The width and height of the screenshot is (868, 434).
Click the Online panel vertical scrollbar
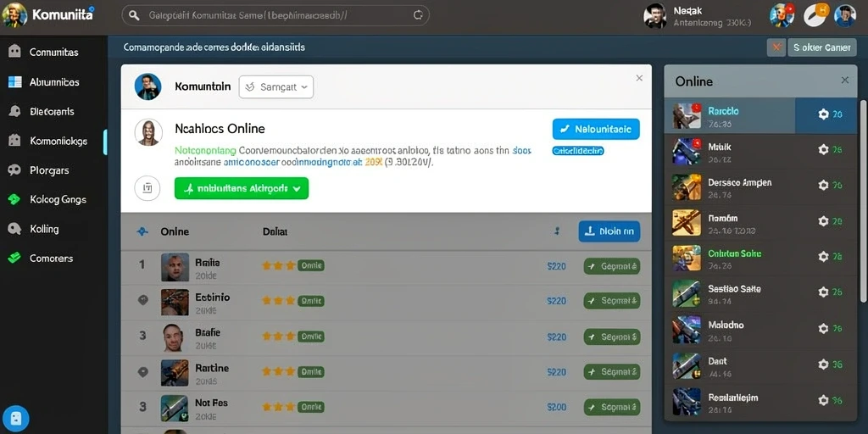click(862, 200)
